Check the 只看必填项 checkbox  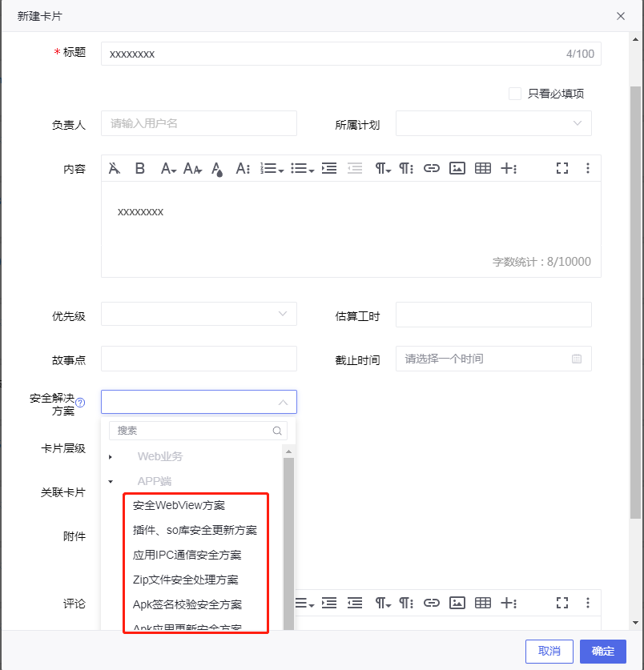(x=515, y=94)
